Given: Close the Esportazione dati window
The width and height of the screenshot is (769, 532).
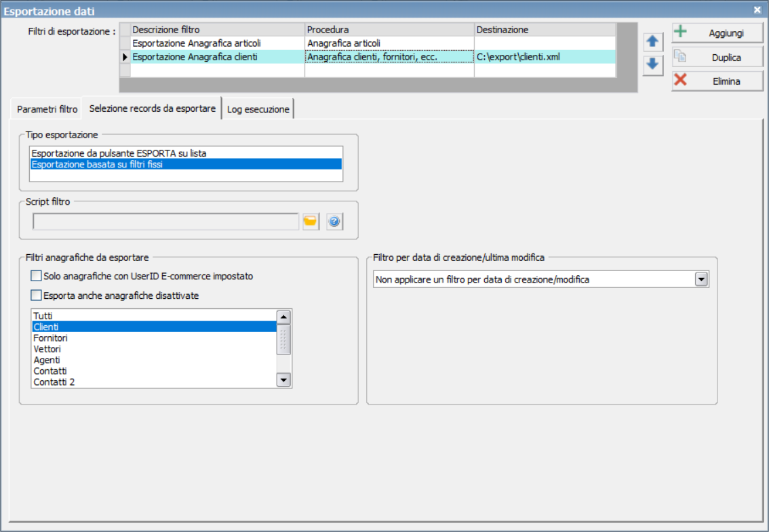Looking at the screenshot, I should tap(757, 9).
